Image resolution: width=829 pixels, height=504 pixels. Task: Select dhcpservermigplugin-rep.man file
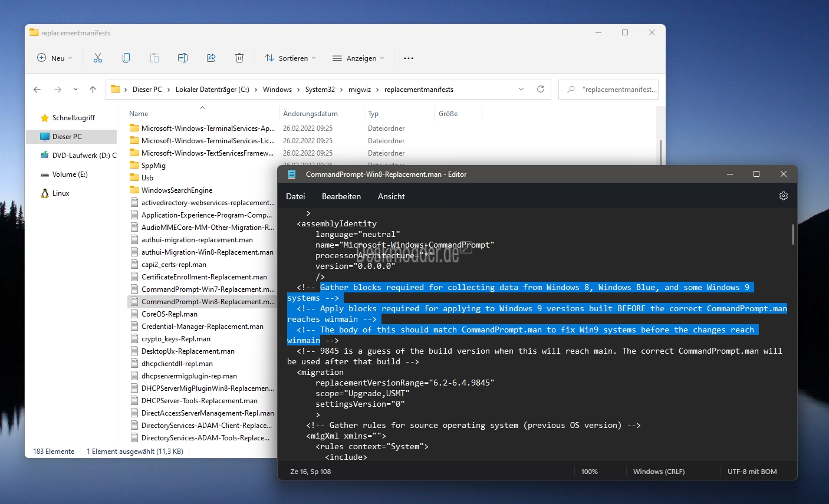click(x=189, y=376)
